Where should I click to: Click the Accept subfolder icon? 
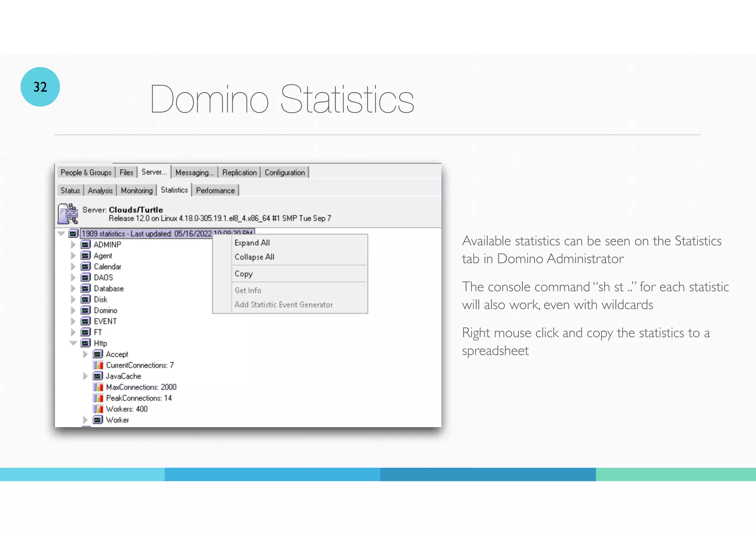(98, 354)
